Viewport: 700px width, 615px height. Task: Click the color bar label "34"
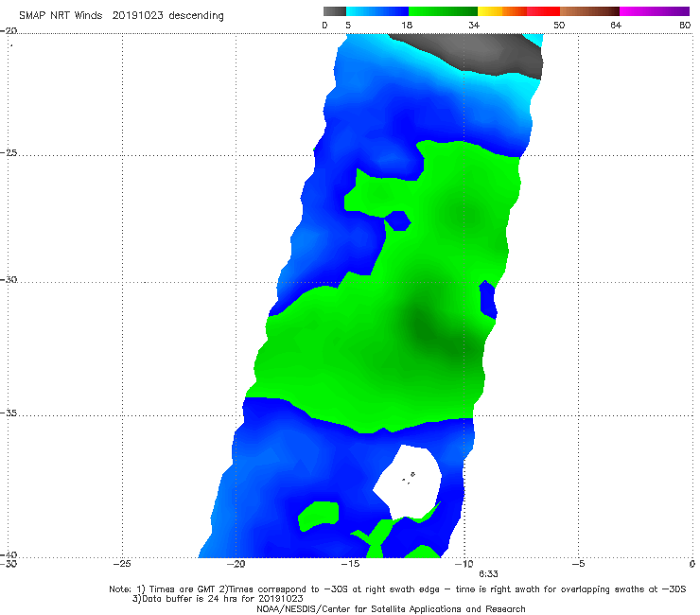pos(474,25)
